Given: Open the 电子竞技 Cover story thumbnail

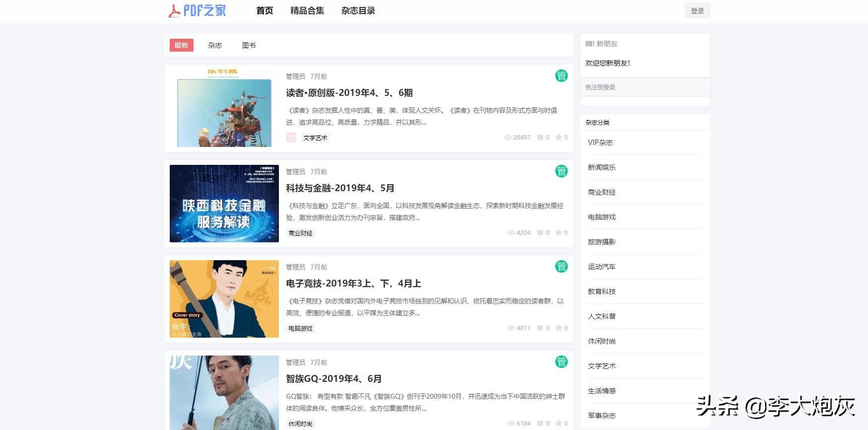Looking at the screenshot, I should [224, 299].
